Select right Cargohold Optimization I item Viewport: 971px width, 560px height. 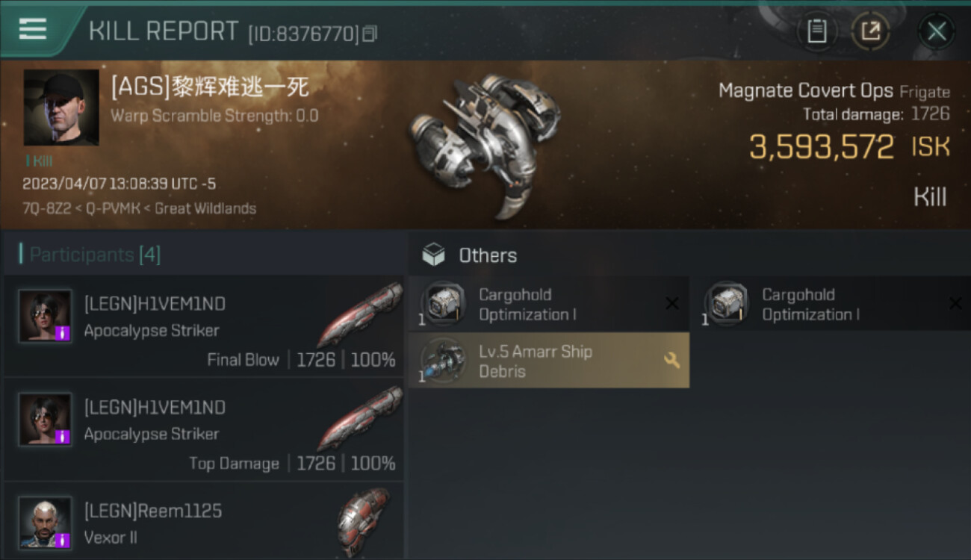tap(832, 304)
